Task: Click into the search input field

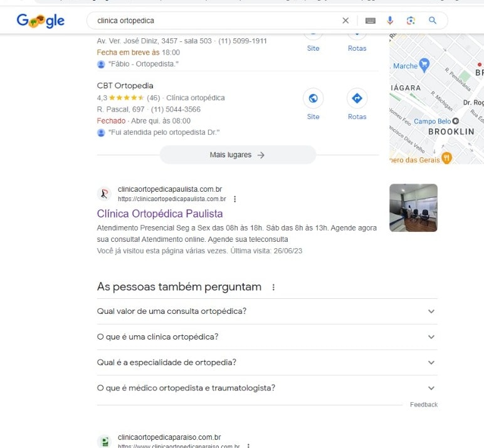Action: (213, 21)
